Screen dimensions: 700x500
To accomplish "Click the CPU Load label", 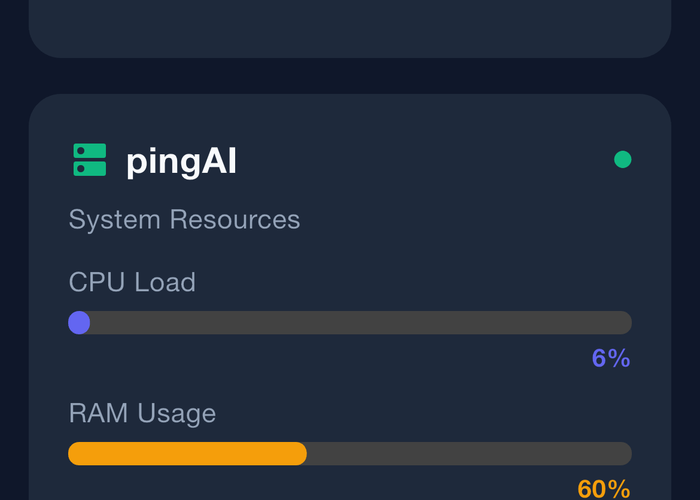I will (x=132, y=282).
